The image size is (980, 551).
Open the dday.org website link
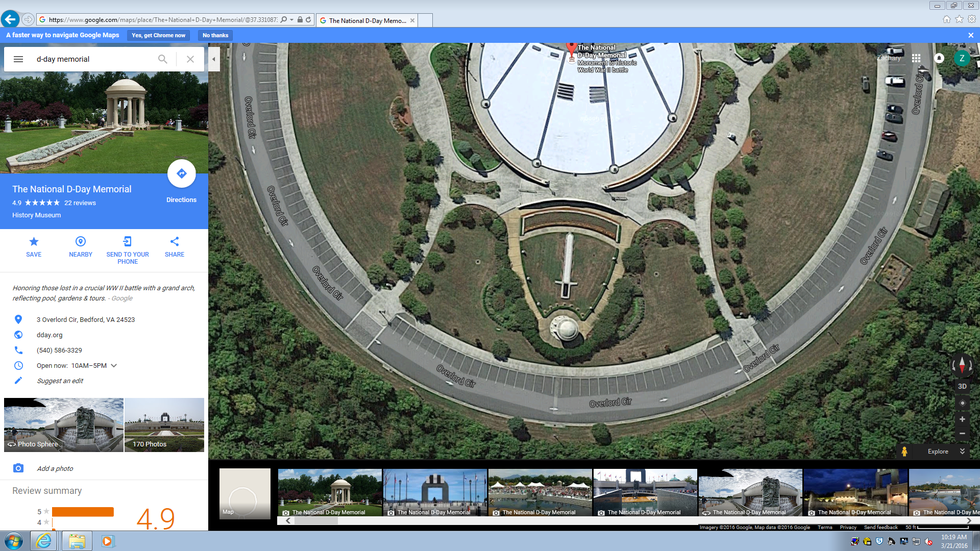[x=50, y=335]
